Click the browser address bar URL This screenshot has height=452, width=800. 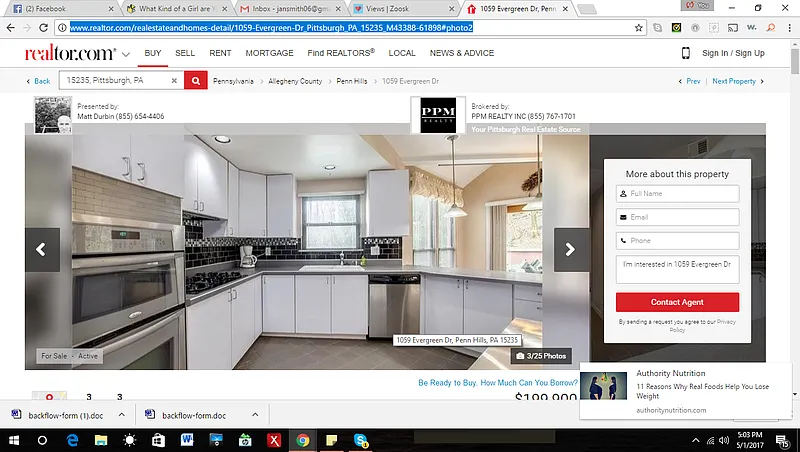[271, 28]
